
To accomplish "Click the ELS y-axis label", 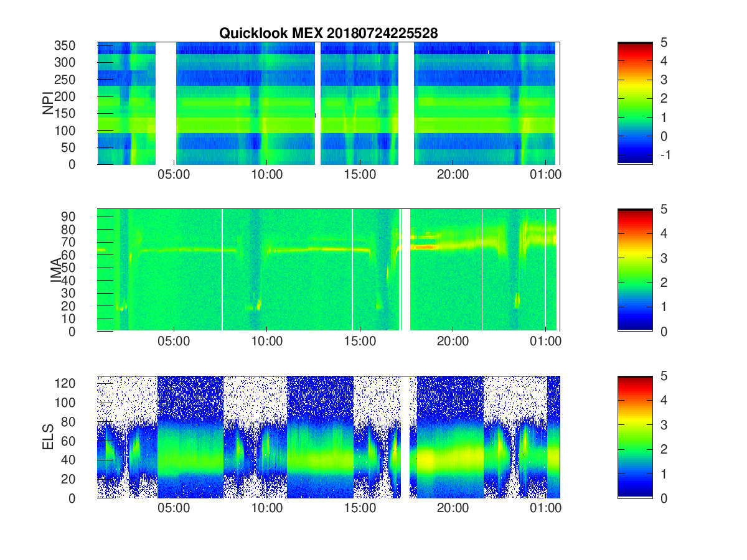I will click(x=49, y=437).
